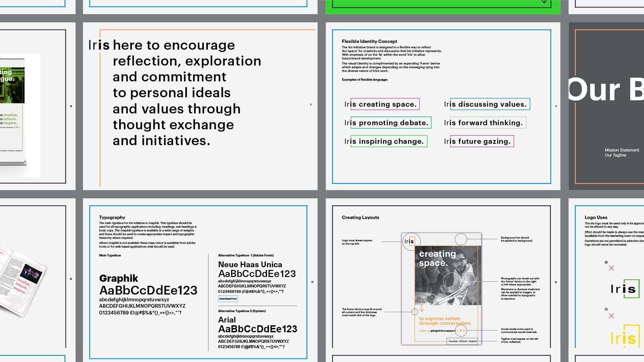Click the 'involve. inform. inspire' tagline box
The image size is (644, 362).
coord(463,341)
